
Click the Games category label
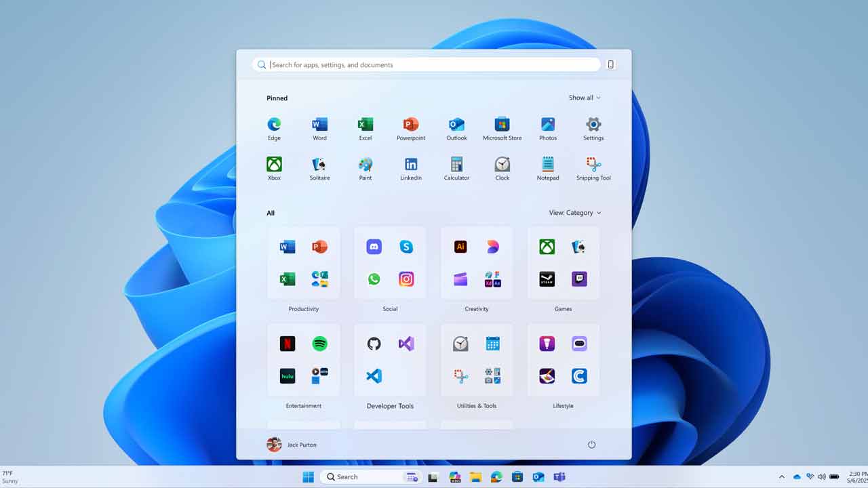click(x=563, y=309)
